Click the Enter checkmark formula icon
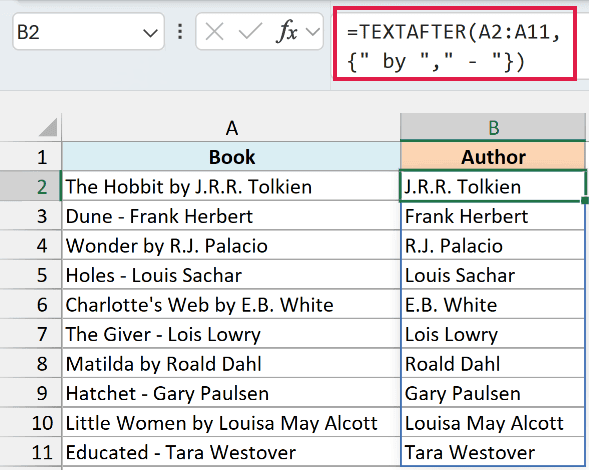The width and height of the screenshot is (589, 470). pos(250,32)
